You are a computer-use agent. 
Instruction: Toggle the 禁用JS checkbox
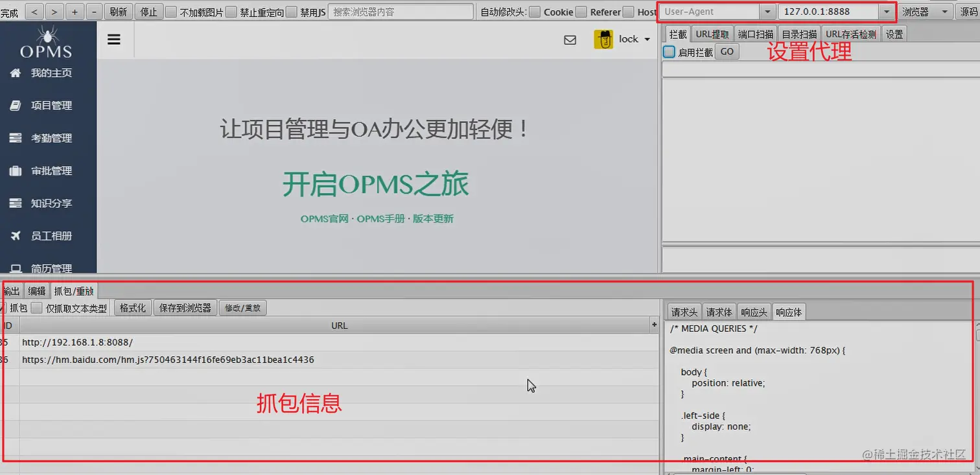click(x=292, y=12)
